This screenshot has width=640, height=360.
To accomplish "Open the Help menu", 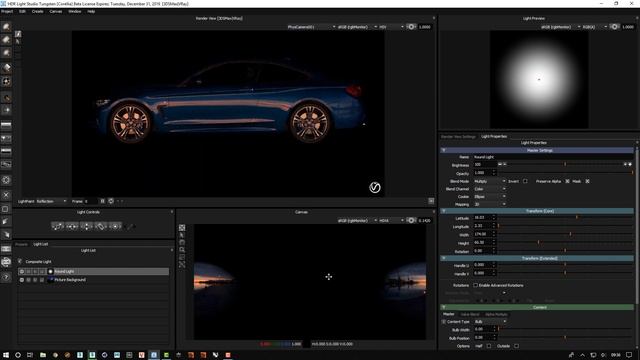I will pyautogui.click(x=91, y=11).
